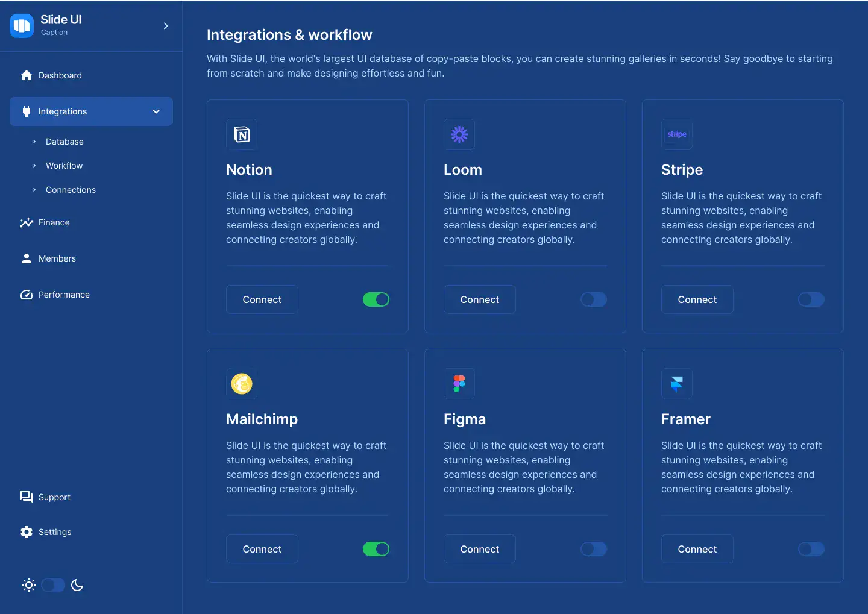This screenshot has height=614, width=868.
Task: Open the Members section
Action: click(91, 258)
